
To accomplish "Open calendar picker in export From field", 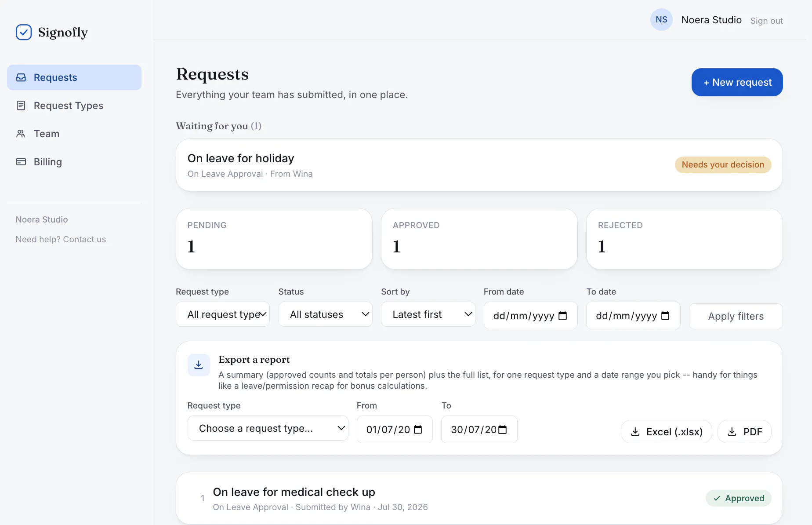I will 418,430.
